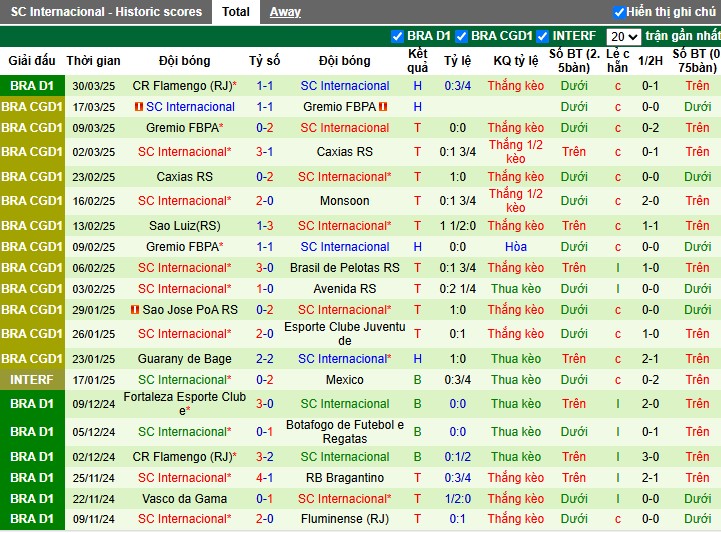The width and height of the screenshot is (721, 533).
Task: Uncheck the BRA CGD1 league filter
Action: 461,36
